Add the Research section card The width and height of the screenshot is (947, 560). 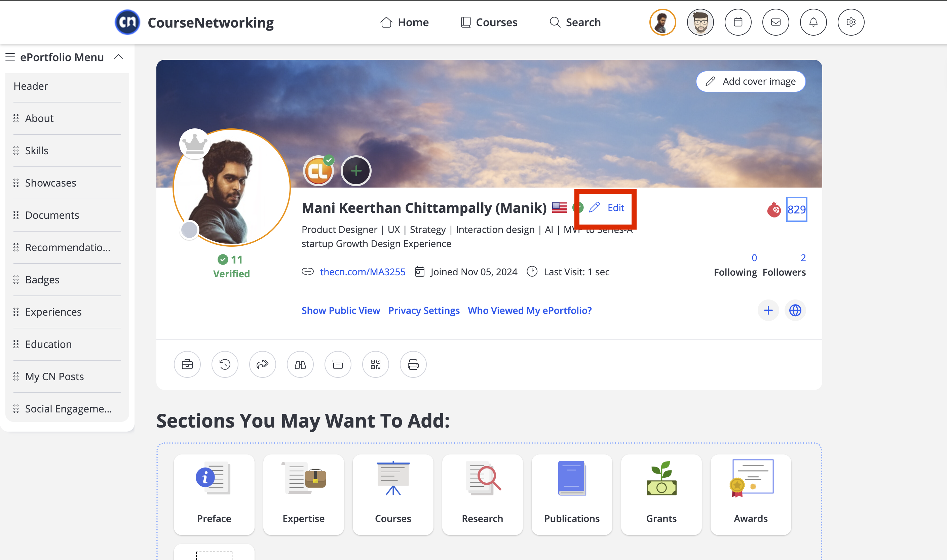click(482, 494)
